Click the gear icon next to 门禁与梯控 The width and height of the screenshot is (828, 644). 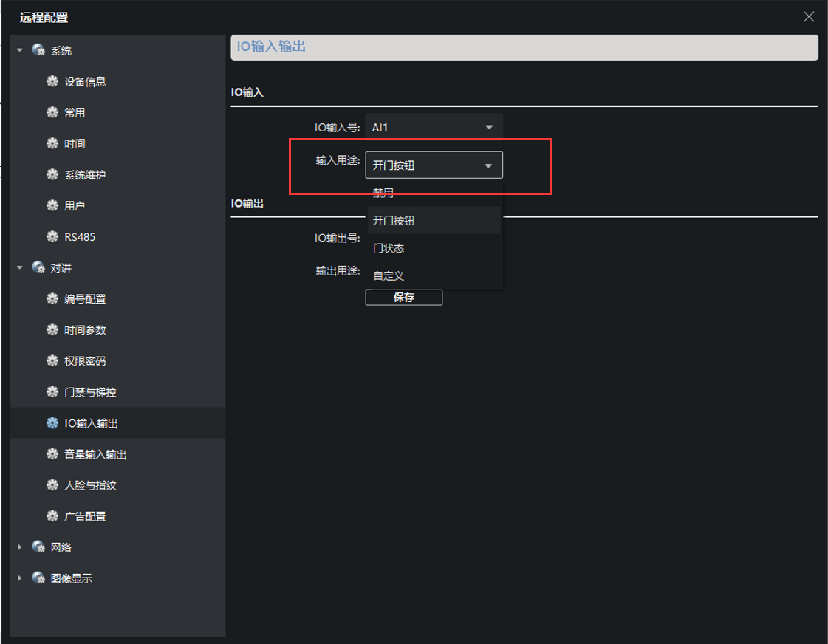[52, 392]
